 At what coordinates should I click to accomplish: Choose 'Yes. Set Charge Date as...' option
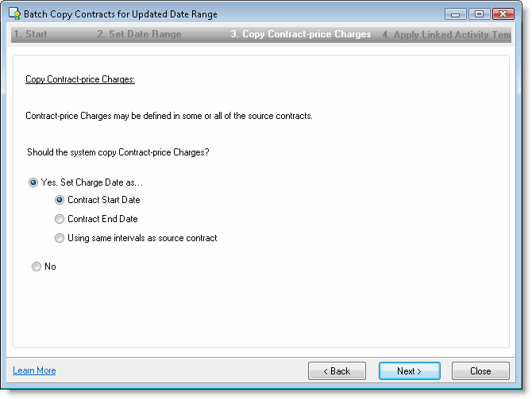(x=33, y=182)
